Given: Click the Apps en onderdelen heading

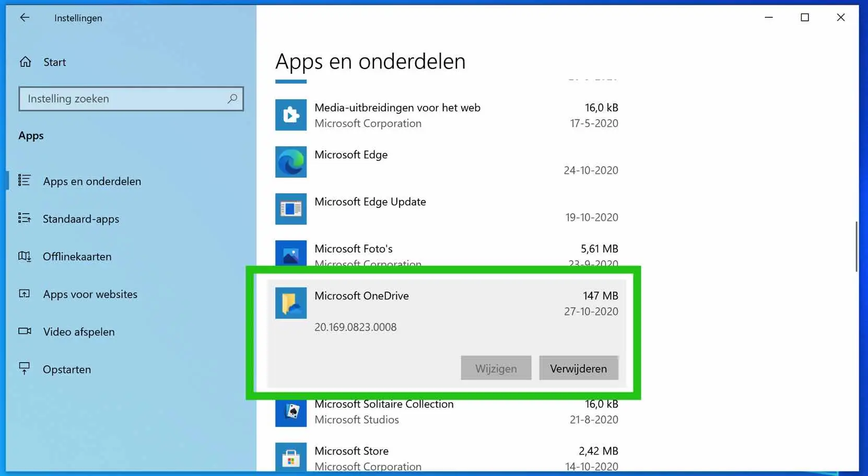Looking at the screenshot, I should (370, 62).
